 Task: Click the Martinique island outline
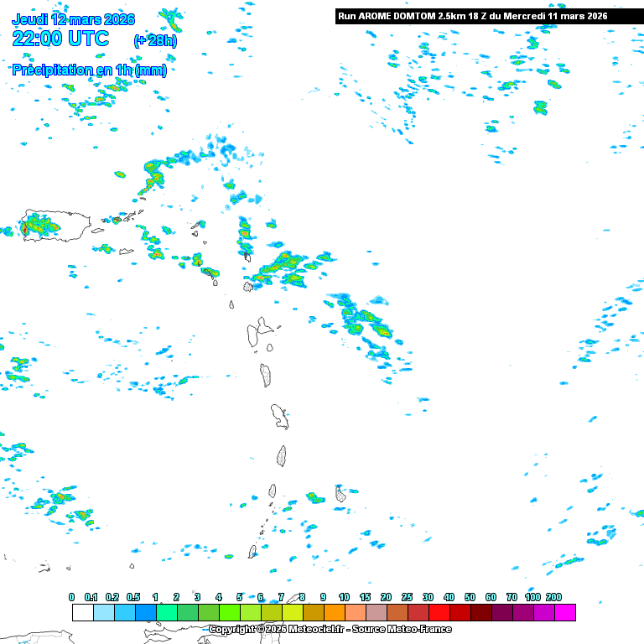point(280,416)
